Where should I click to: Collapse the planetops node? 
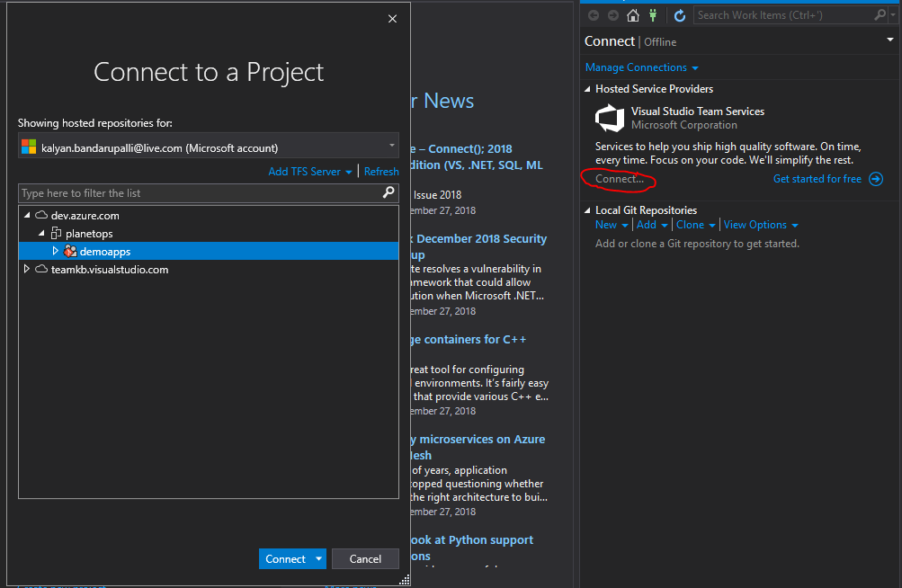41,233
